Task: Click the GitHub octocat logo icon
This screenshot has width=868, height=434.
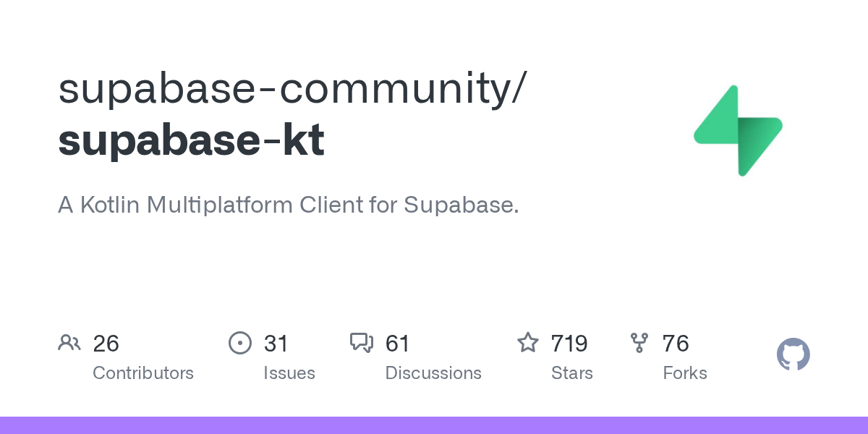Action: (793, 355)
